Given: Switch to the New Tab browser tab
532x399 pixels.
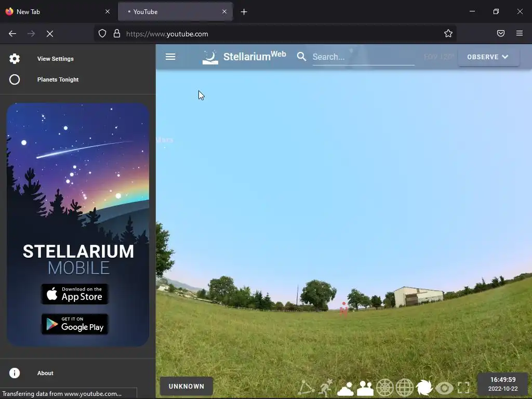Looking at the screenshot, I should click(58, 11).
